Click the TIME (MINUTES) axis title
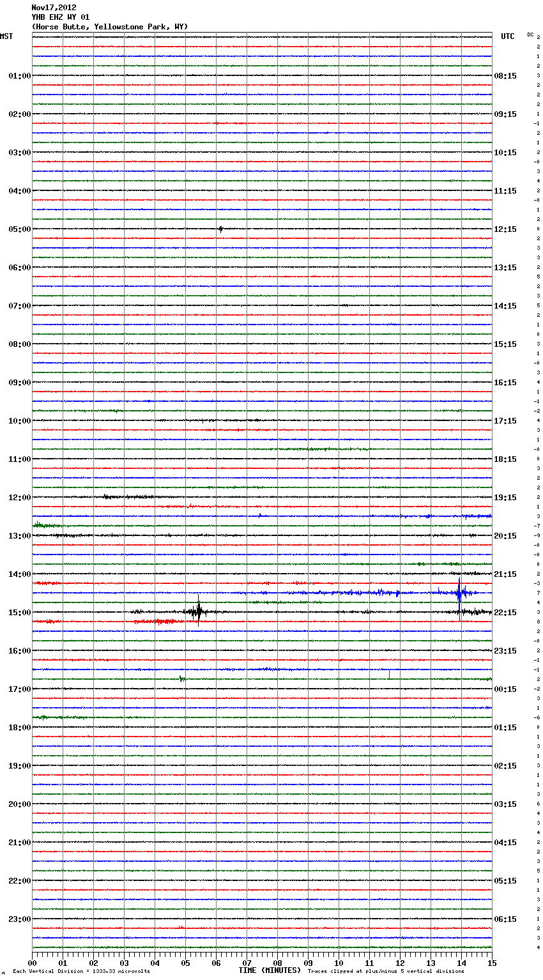Image resolution: width=543 pixels, height=980 pixels. click(x=270, y=970)
